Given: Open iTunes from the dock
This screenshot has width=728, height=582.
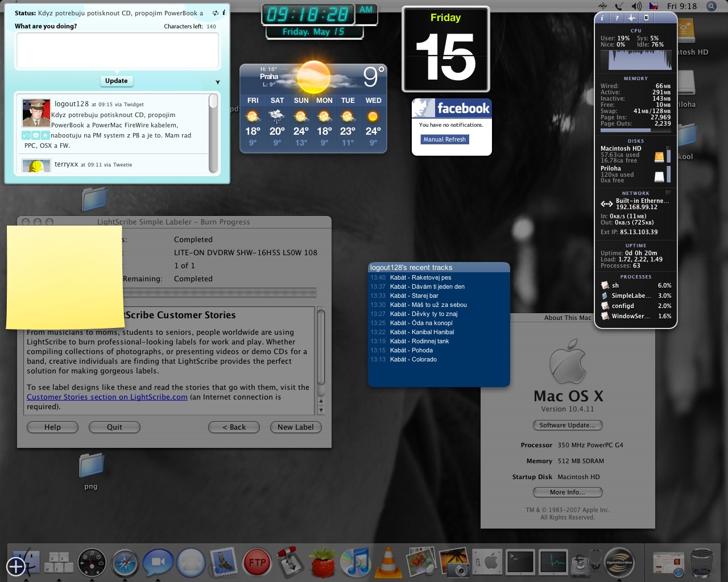Looking at the screenshot, I should click(x=356, y=562).
